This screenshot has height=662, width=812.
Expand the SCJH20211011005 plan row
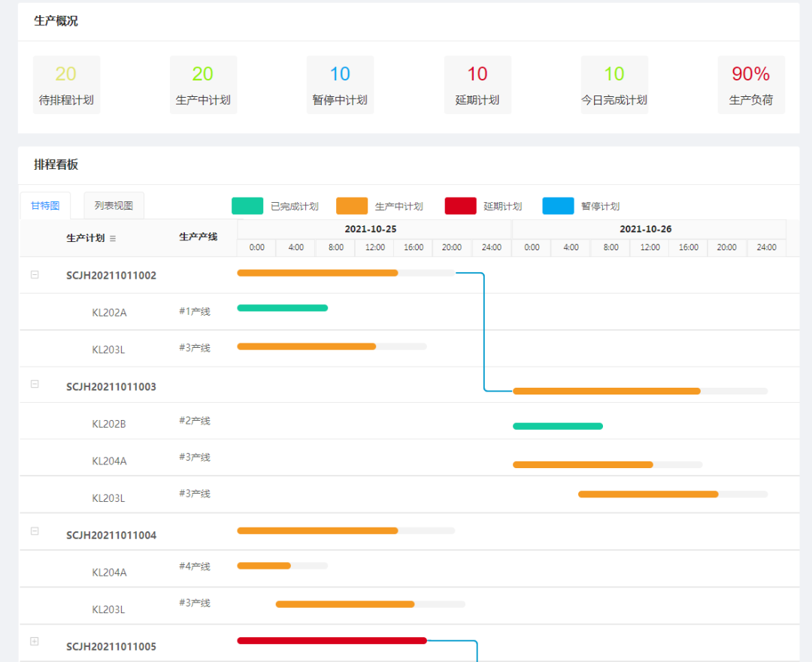coord(35,642)
